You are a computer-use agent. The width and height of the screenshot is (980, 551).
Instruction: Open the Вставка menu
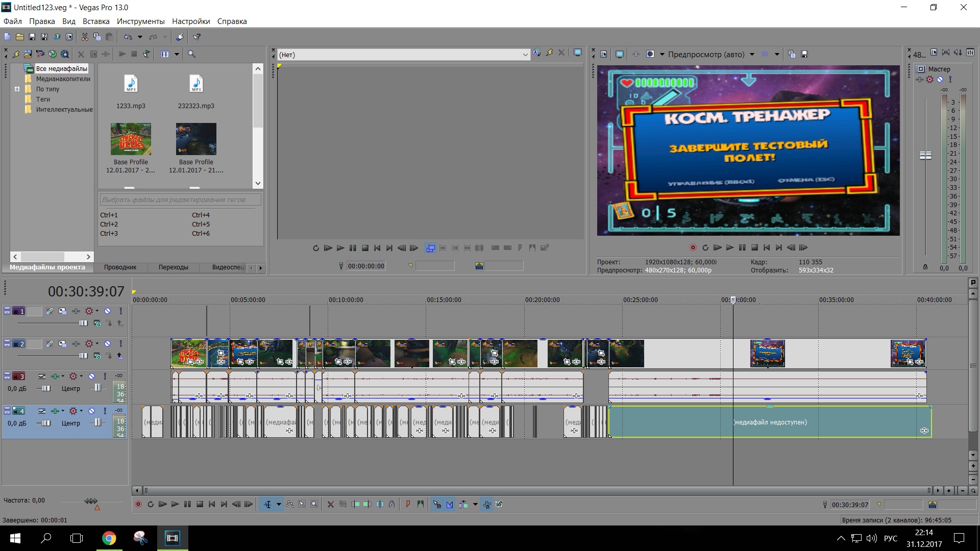[96, 21]
